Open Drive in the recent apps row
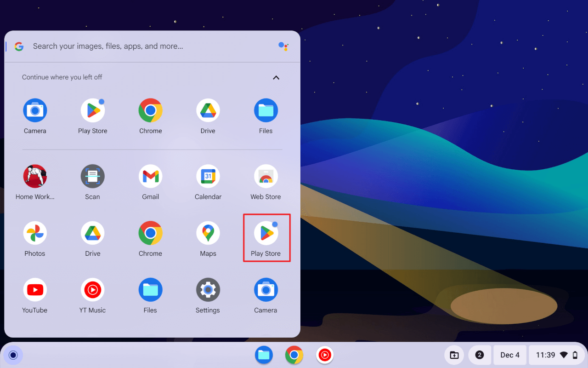Screen dimensions: 588x368 pos(208,110)
